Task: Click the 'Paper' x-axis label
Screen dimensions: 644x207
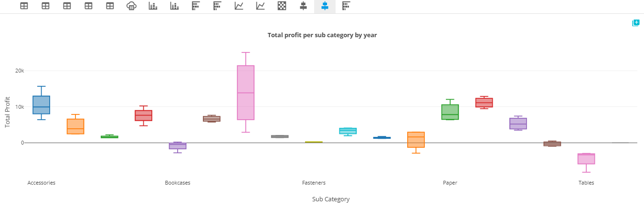Action: pyautogui.click(x=450, y=183)
